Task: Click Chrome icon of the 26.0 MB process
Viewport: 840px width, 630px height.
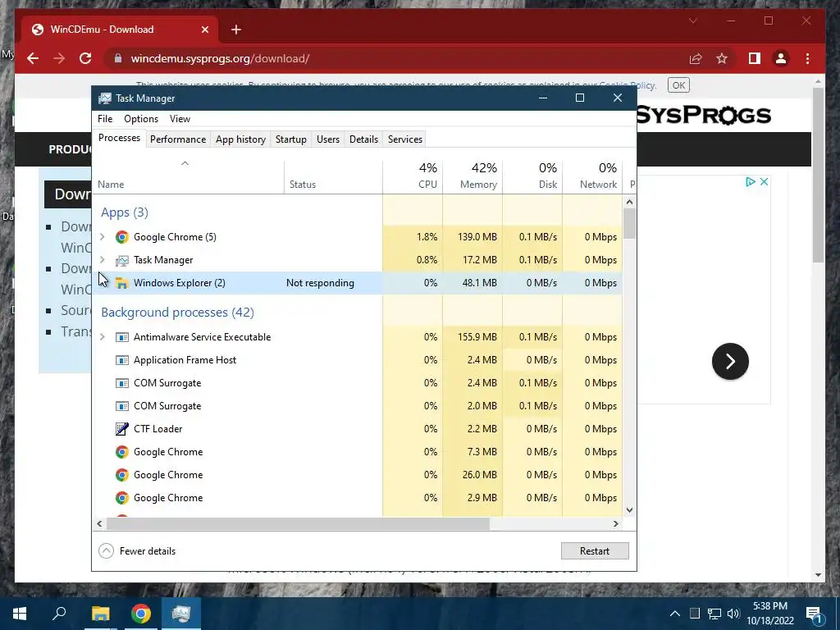Action: [x=122, y=475]
